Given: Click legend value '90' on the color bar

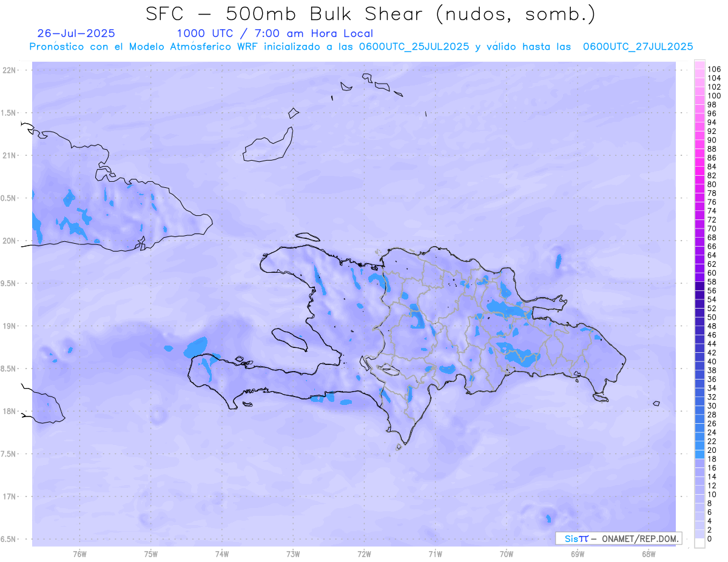Looking at the screenshot, I should (712, 140).
